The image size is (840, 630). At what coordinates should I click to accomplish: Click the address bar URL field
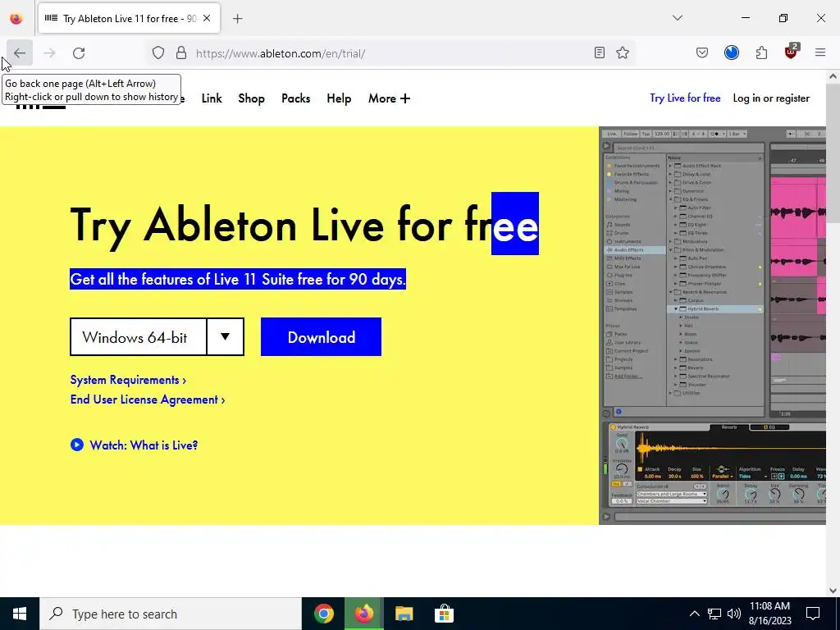(x=391, y=53)
